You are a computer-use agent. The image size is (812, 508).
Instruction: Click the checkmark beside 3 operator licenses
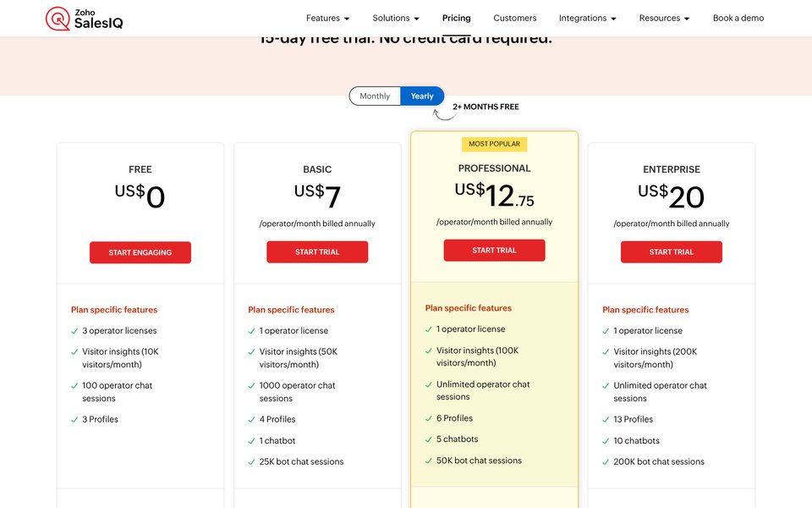(x=74, y=331)
